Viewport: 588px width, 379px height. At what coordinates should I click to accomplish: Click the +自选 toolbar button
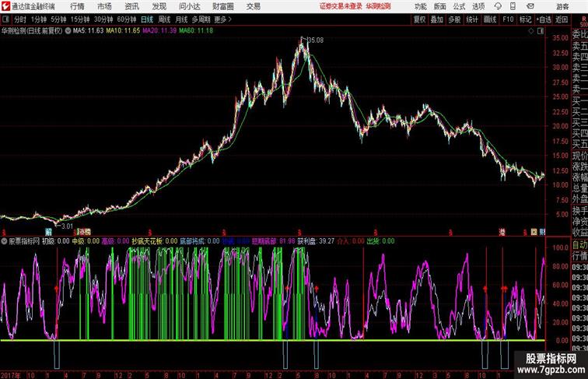[544, 19]
